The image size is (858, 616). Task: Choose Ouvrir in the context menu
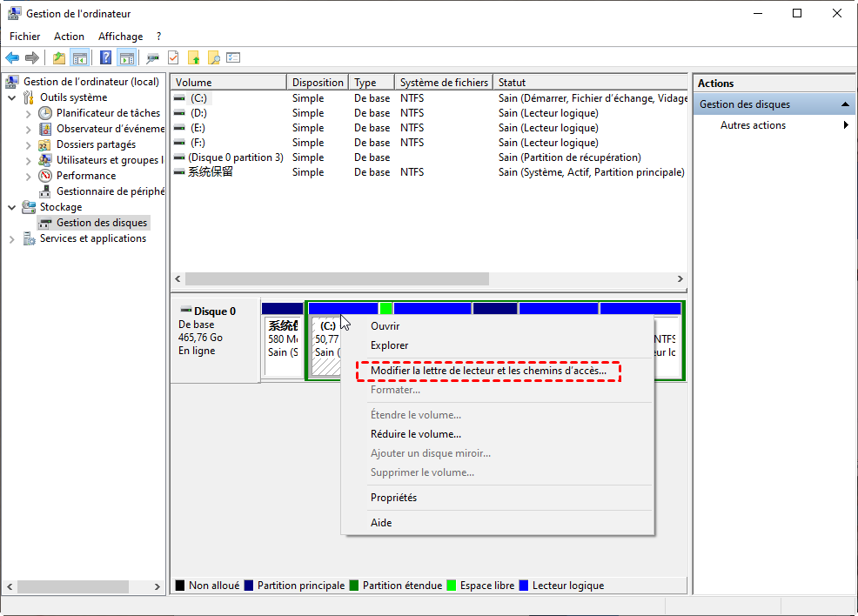click(498, 326)
